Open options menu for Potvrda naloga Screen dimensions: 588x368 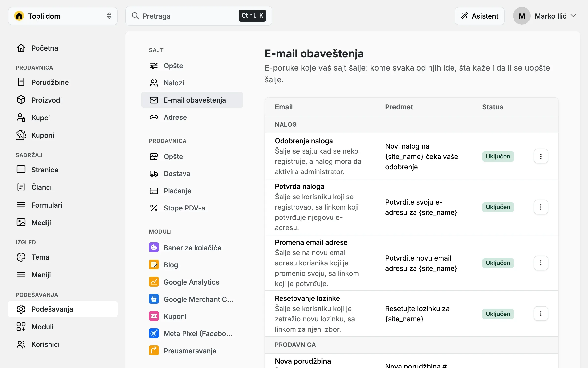(541, 207)
